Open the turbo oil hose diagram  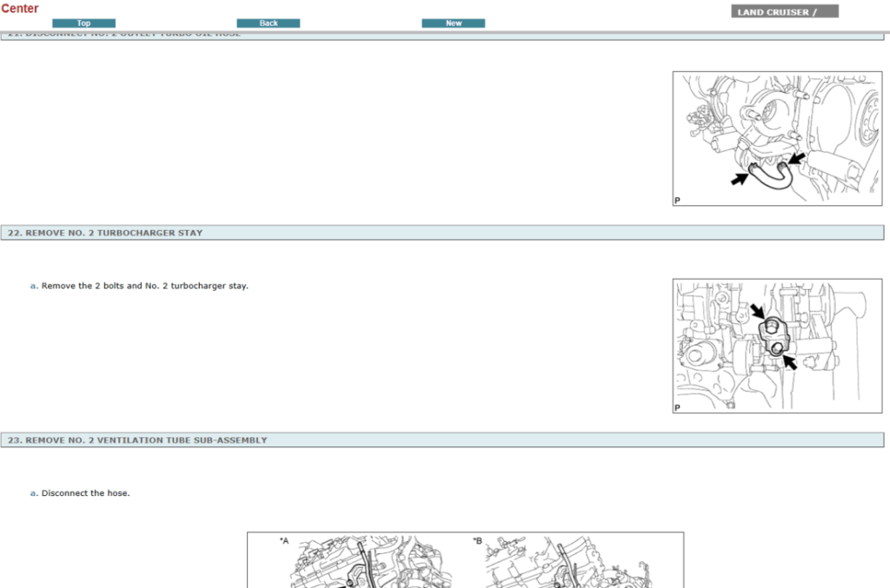[x=776, y=138]
